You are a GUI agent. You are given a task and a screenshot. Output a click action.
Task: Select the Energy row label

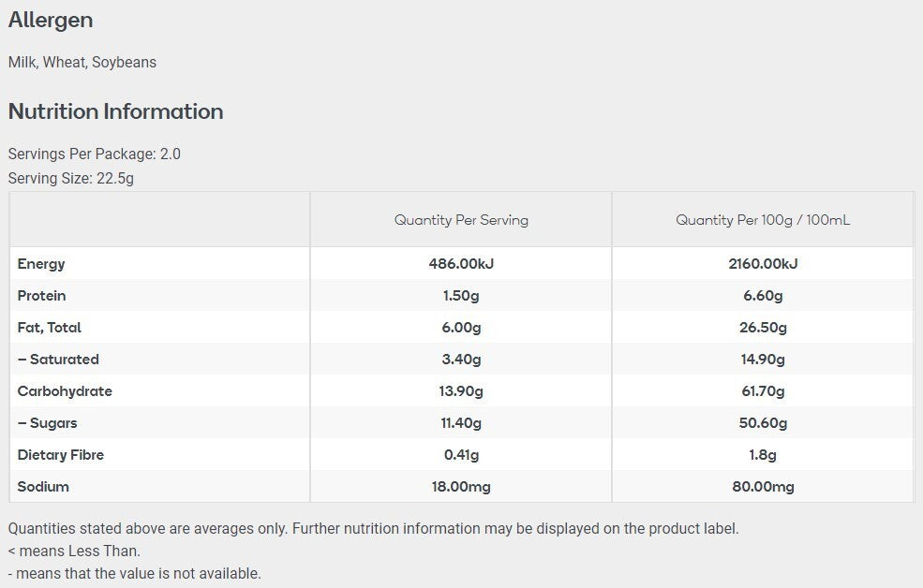pos(41,264)
